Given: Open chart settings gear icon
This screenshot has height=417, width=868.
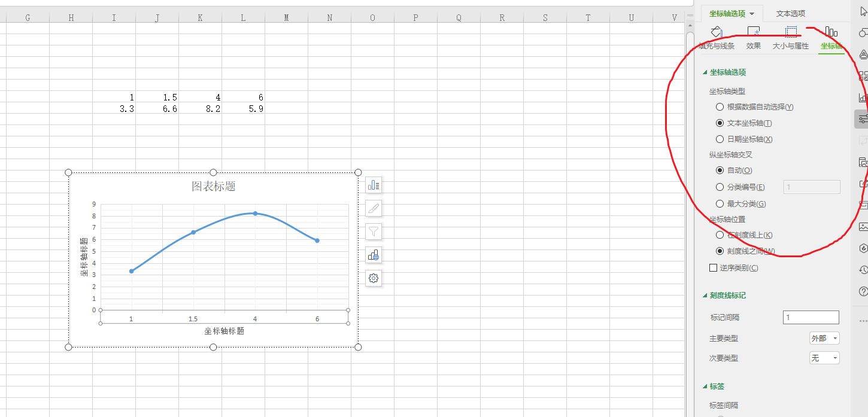Looking at the screenshot, I should 374,278.
